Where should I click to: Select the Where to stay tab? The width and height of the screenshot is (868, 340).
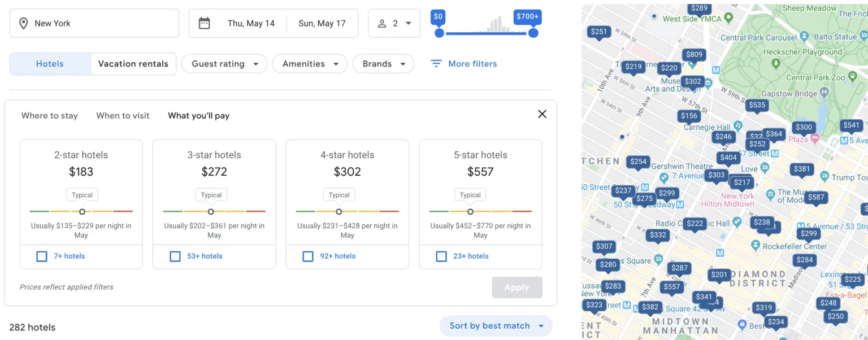coord(49,115)
